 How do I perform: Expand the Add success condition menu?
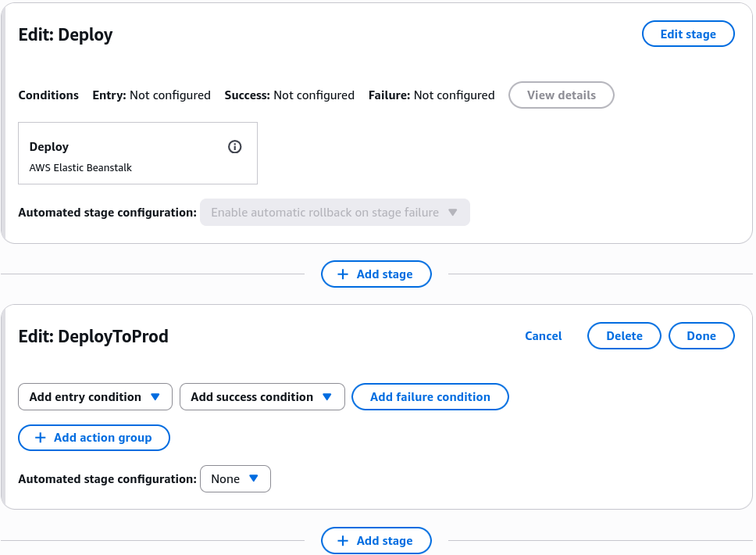262,396
